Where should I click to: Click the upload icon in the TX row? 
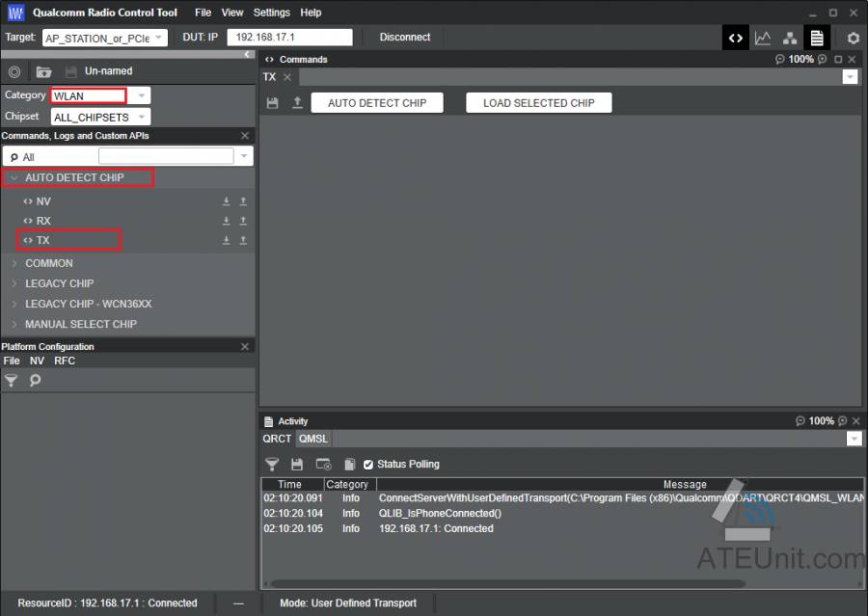(x=243, y=240)
